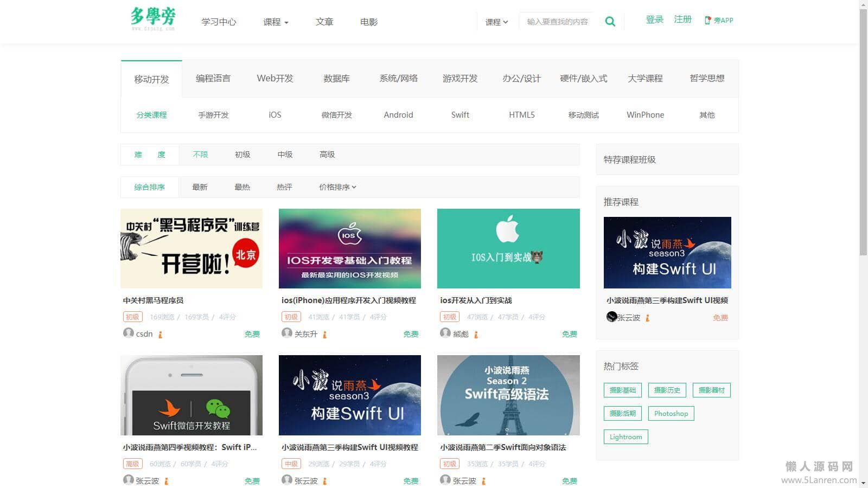This screenshot has width=868, height=488.
Task: Select the WinPhone subcategory
Action: [x=645, y=115]
